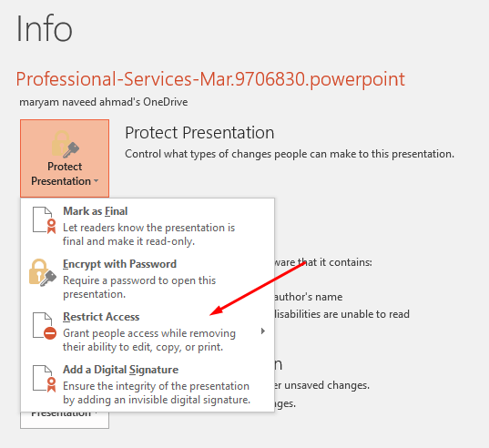Click the 'Grant people access while removing' description
Image resolution: width=489 pixels, height=448 pixels.
pos(149,340)
